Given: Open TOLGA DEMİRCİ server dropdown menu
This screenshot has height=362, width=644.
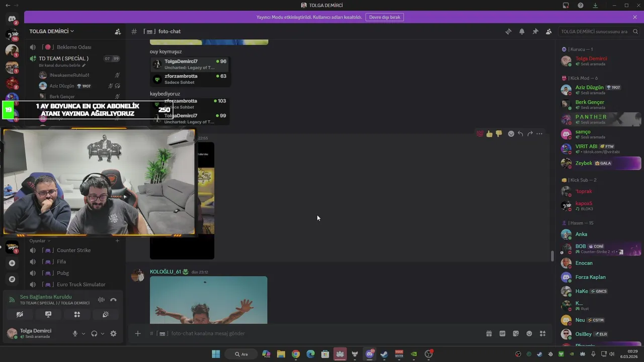Looking at the screenshot, I should point(51,31).
